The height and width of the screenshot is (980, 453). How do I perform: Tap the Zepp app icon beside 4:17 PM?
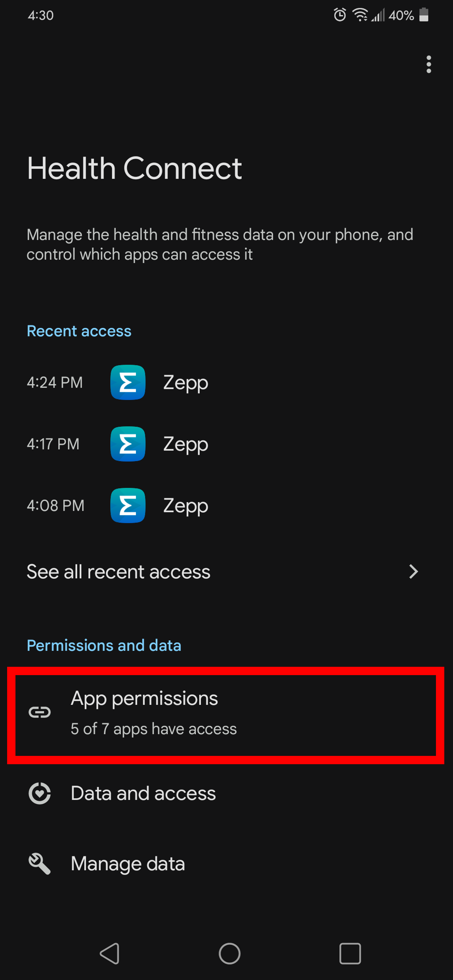pos(128,444)
